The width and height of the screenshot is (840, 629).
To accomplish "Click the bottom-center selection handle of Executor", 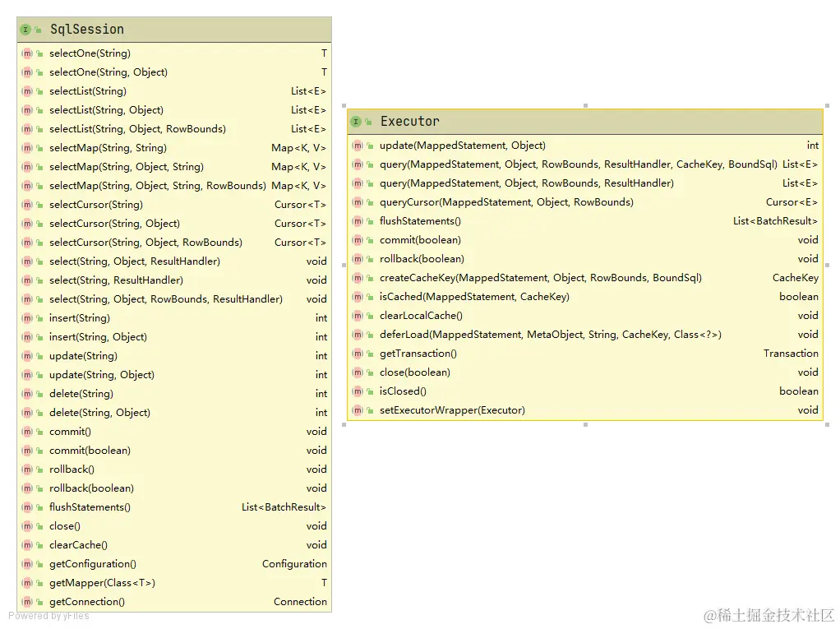I will point(585,425).
